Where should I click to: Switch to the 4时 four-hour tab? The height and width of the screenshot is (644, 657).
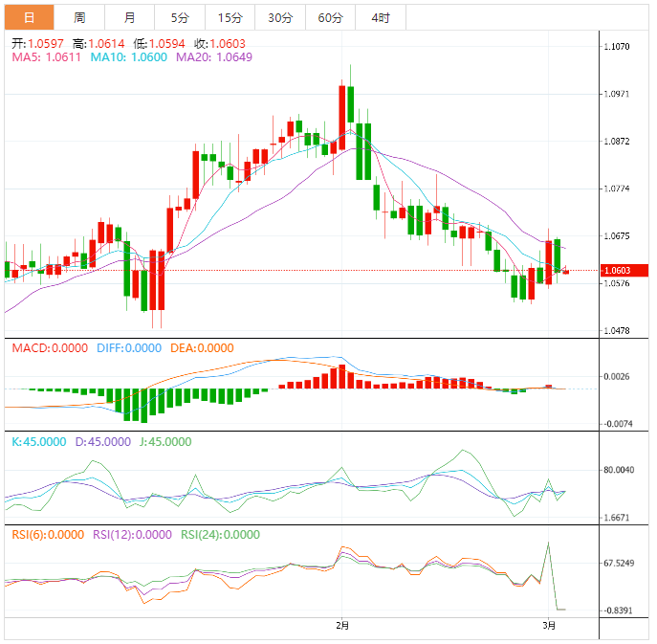(380, 17)
